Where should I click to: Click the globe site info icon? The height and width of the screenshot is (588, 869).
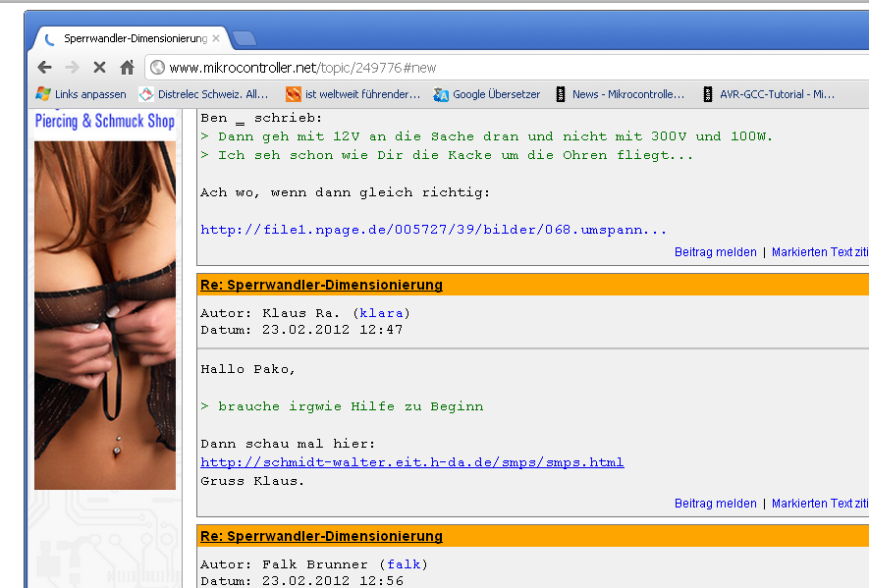click(158, 68)
